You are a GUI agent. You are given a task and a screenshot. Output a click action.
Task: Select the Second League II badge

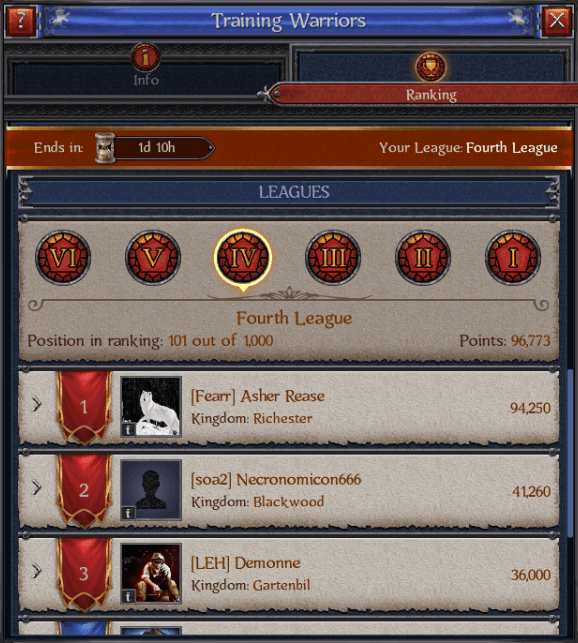423,258
